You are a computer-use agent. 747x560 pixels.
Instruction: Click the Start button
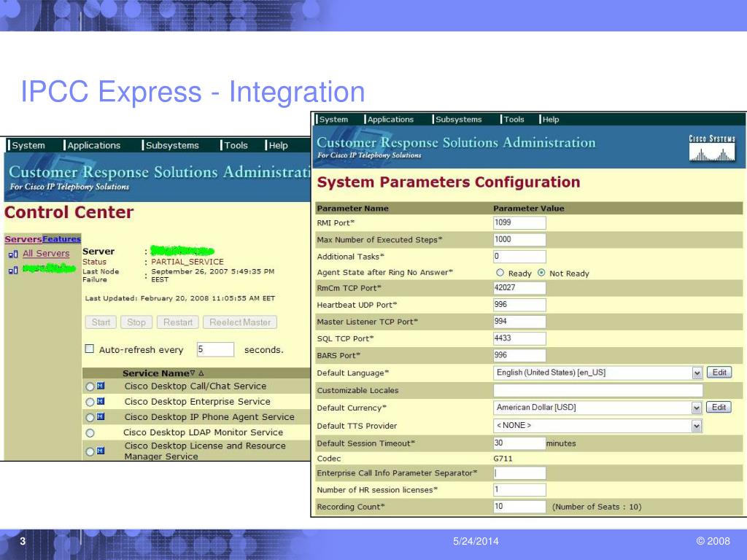point(101,322)
